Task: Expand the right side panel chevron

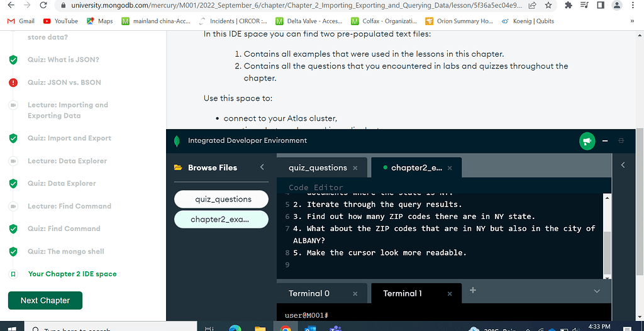Action: point(623,165)
